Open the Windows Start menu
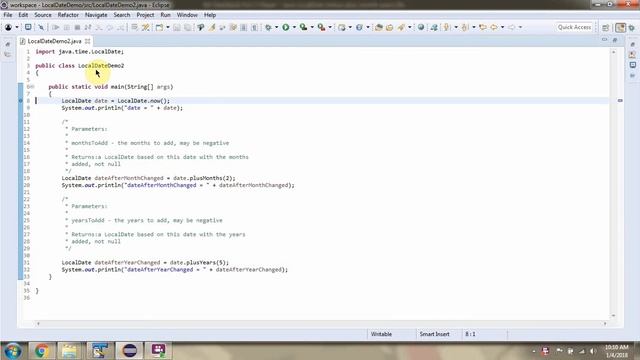Image resolution: width=640 pixels, height=360 pixels. coord(13,351)
